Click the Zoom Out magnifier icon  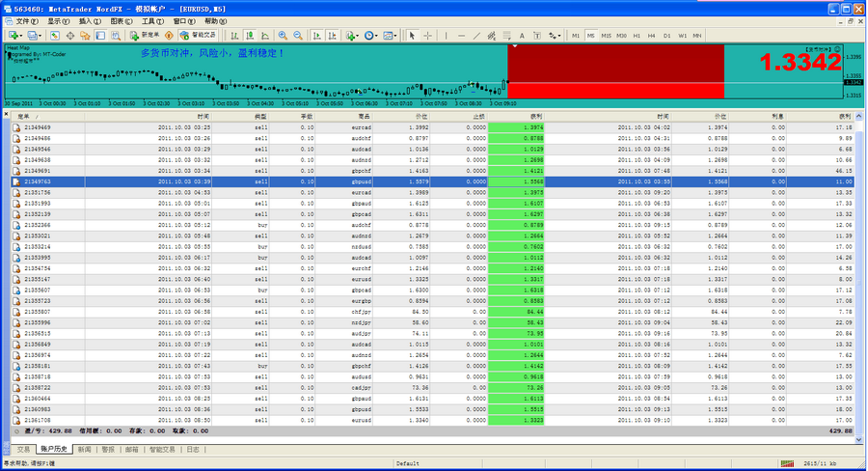(297, 36)
